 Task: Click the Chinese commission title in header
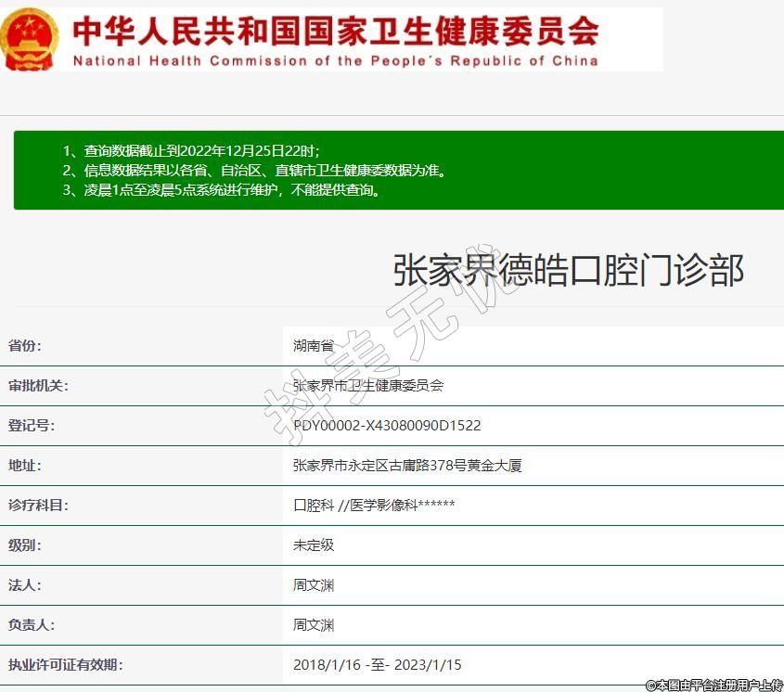(335, 30)
